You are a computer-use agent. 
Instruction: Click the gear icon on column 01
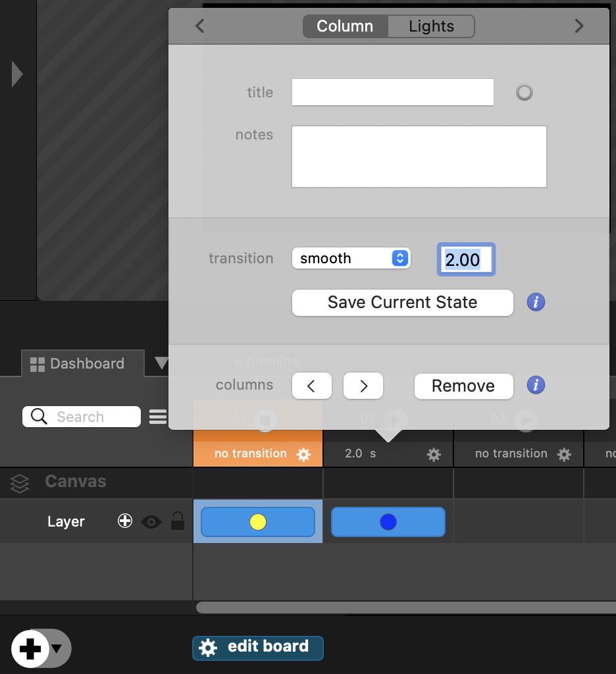coord(303,454)
